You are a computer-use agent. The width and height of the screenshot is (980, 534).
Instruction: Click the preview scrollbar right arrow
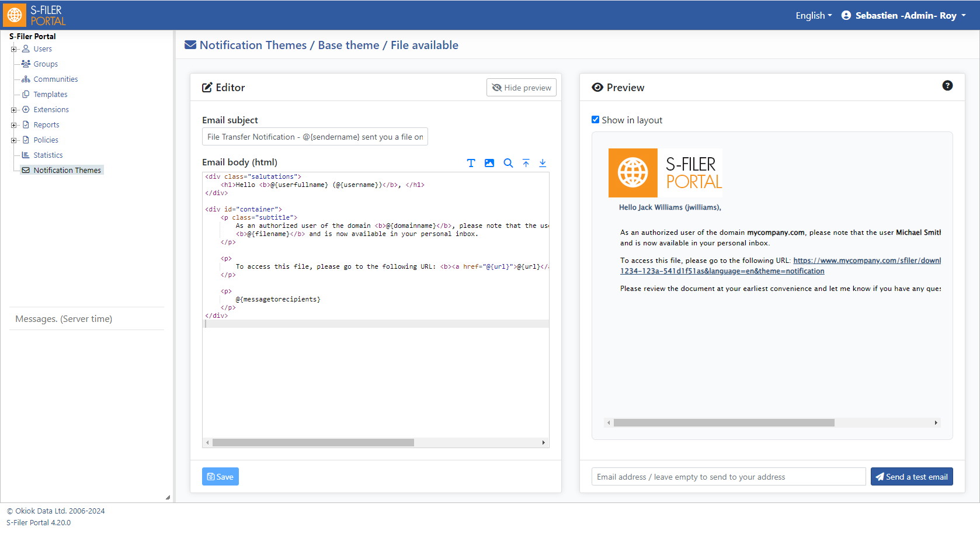click(936, 423)
